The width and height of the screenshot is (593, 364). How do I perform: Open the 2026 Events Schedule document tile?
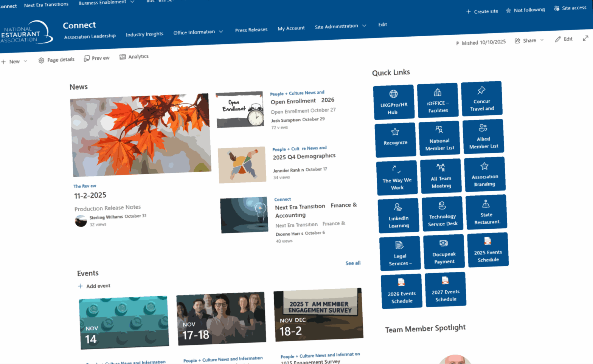(401, 291)
